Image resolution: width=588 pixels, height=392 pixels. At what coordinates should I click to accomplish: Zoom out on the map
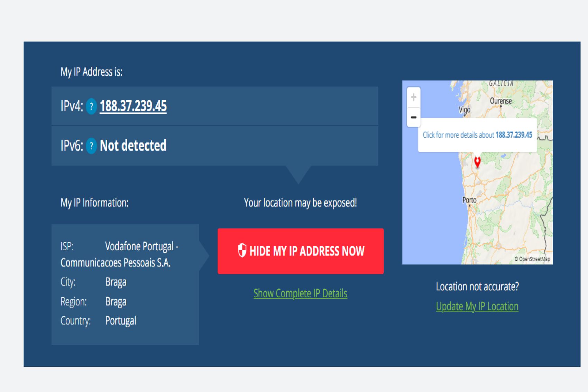coord(414,117)
